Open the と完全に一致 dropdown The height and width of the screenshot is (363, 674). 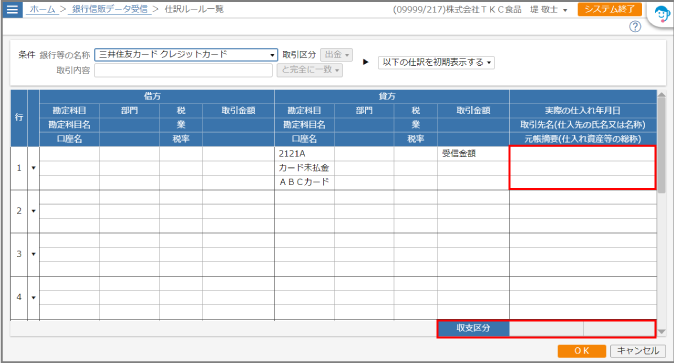[310, 70]
